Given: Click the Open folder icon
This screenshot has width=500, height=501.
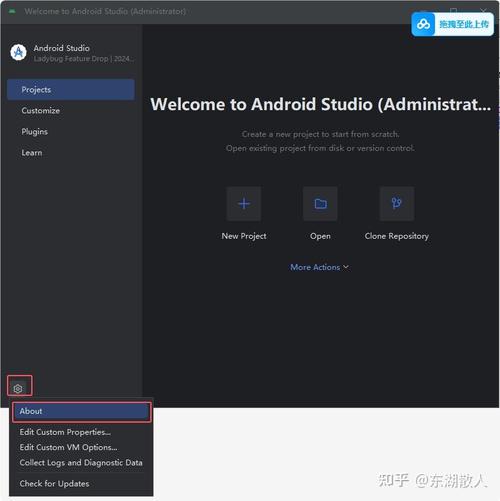Looking at the screenshot, I should [320, 203].
